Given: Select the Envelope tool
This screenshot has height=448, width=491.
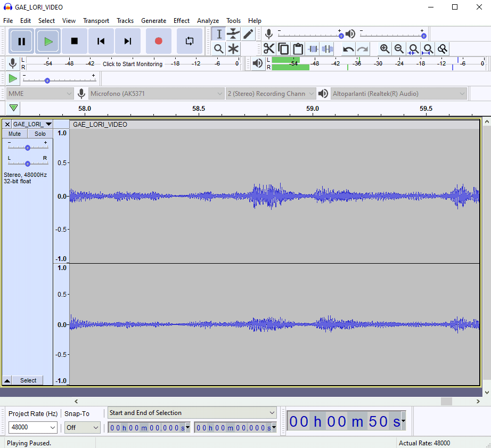Looking at the screenshot, I should click(233, 34).
